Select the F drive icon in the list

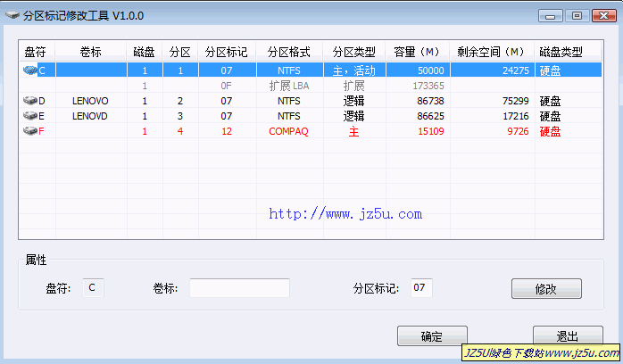tap(30, 131)
